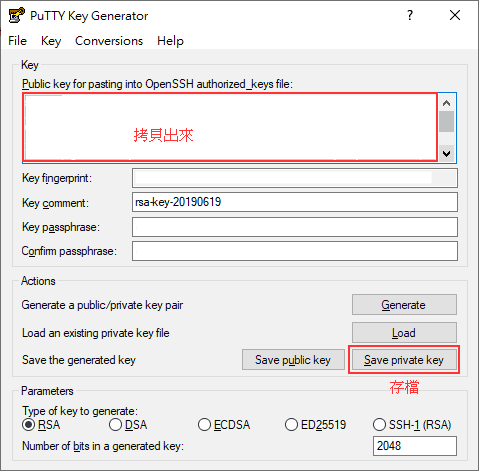The width and height of the screenshot is (479, 471).
Task: Open the Key menu
Action: pyautogui.click(x=51, y=41)
